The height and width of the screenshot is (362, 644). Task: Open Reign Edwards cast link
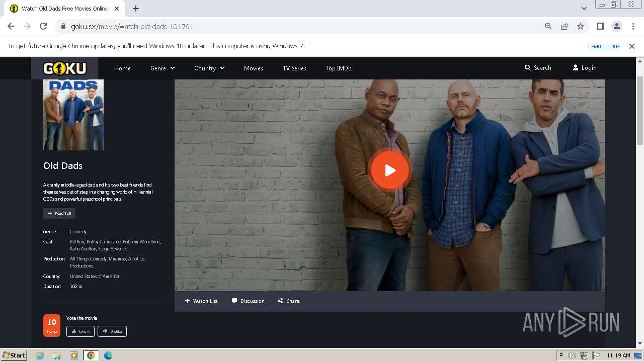pos(113,249)
